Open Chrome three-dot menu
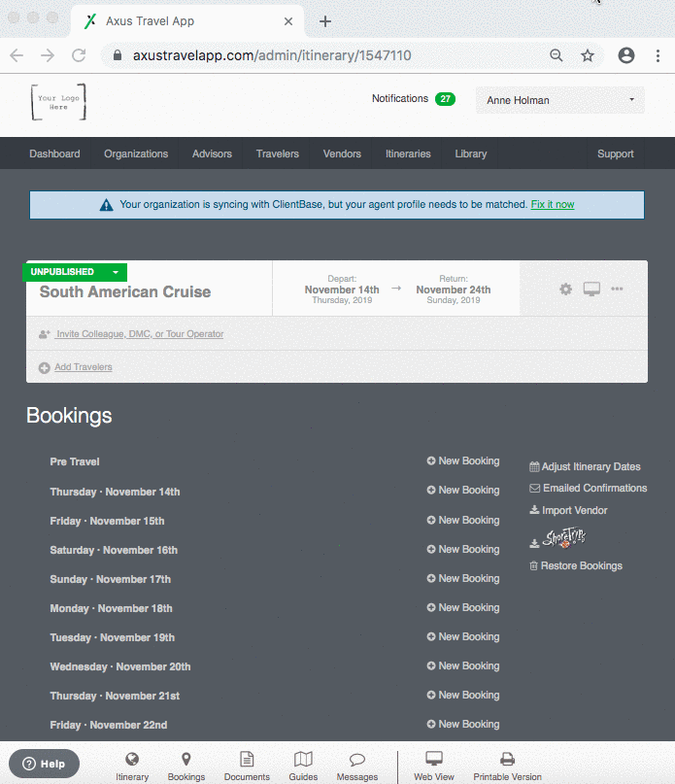675x784 pixels. click(x=658, y=55)
